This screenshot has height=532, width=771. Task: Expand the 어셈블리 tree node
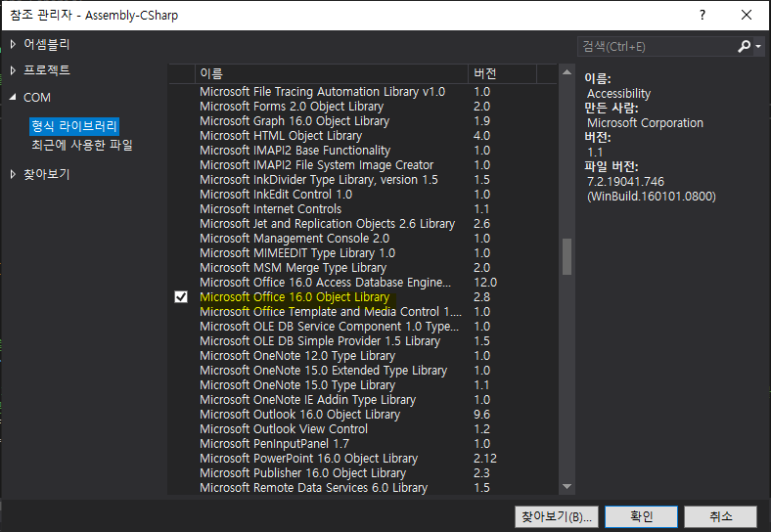pos(13,44)
